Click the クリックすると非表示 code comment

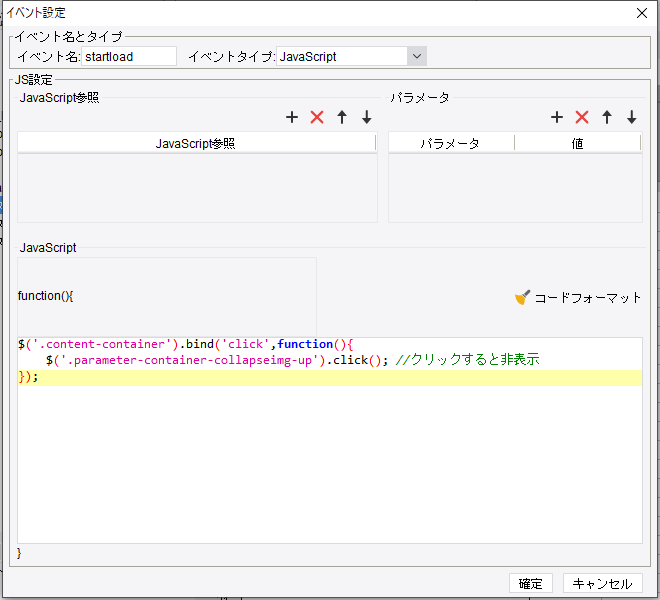tap(468, 360)
